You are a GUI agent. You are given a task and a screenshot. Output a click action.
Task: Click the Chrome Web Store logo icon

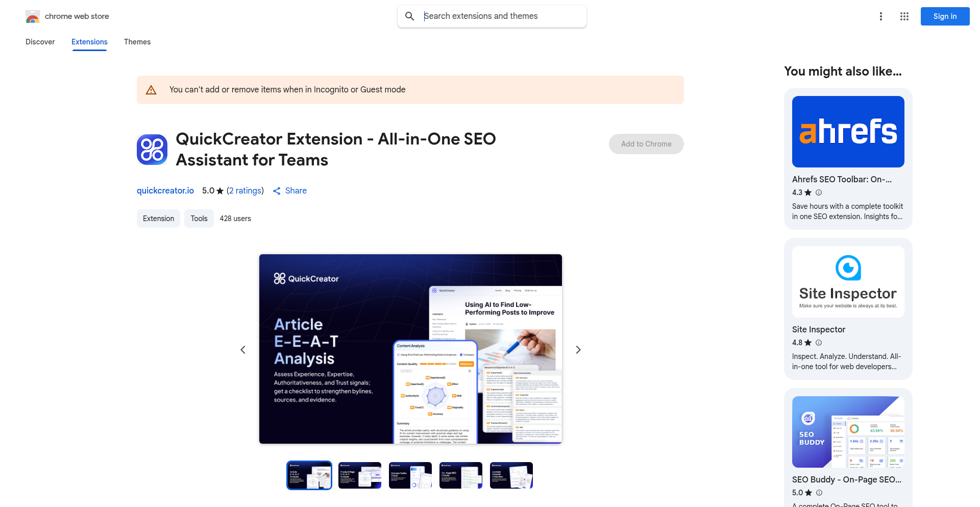tap(33, 16)
